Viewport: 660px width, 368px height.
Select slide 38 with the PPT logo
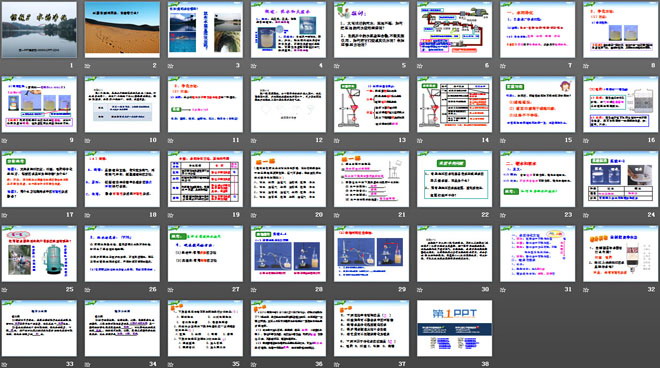click(455, 328)
